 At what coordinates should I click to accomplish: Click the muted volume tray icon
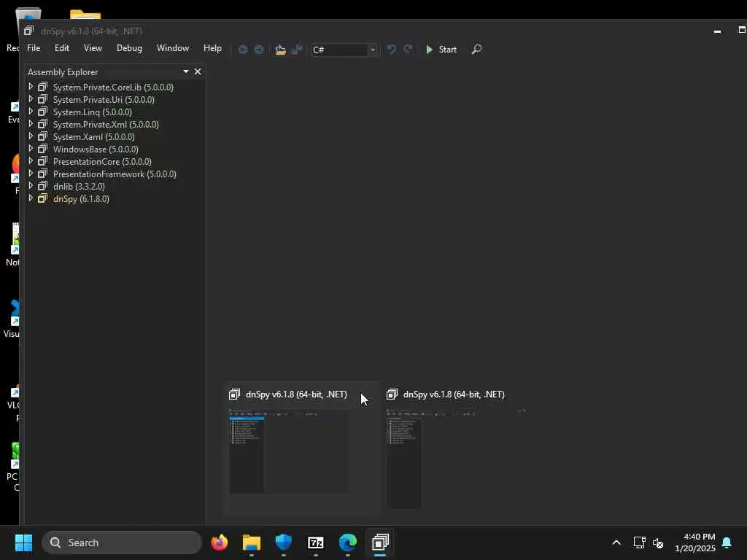(658, 542)
